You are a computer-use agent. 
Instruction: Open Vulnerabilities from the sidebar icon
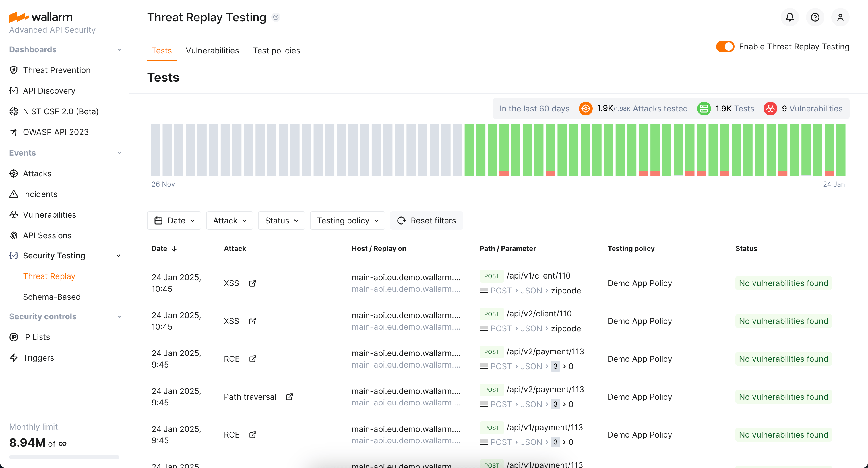click(14, 215)
